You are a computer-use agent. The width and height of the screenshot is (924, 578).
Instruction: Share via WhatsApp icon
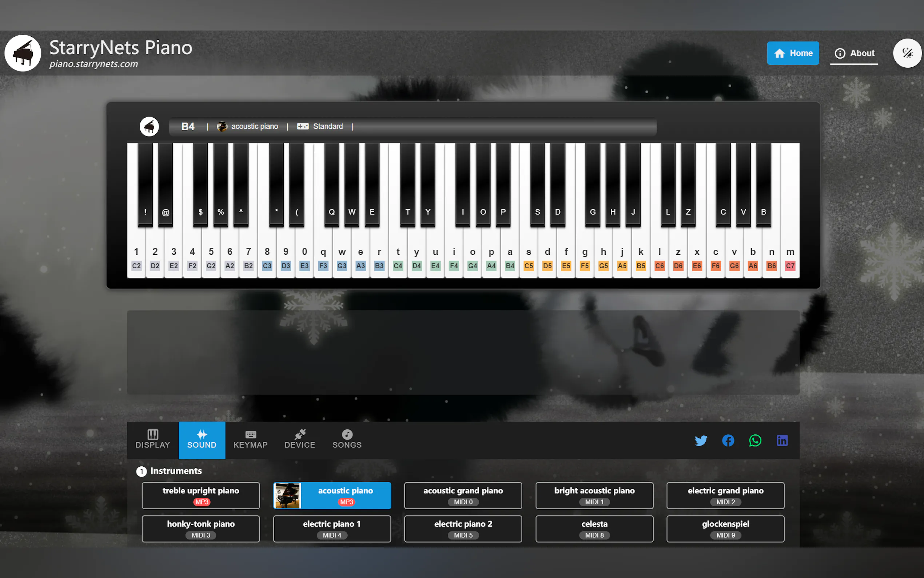[x=755, y=440]
